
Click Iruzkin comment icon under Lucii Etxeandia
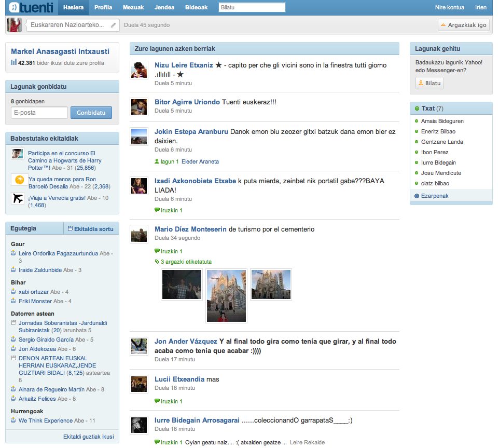tap(157, 401)
